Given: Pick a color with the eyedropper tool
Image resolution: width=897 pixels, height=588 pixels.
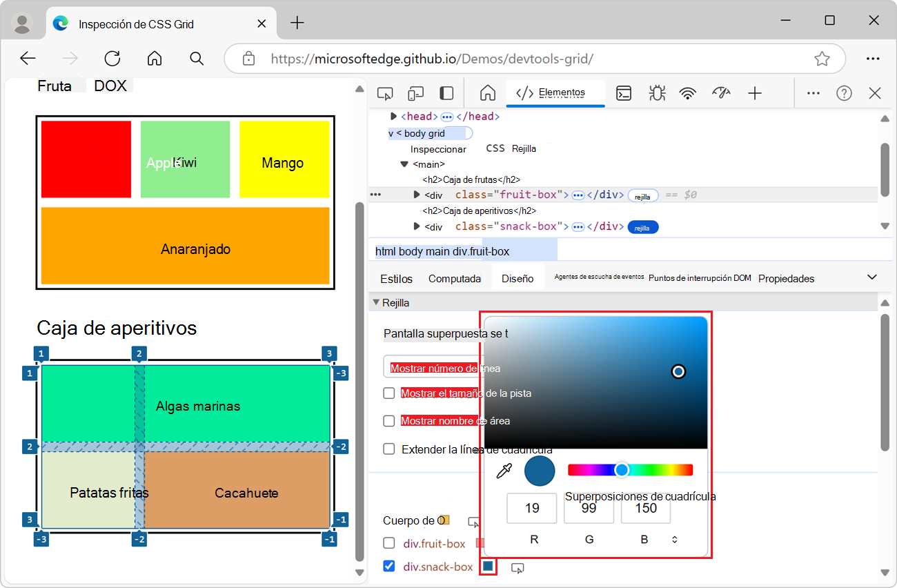Looking at the screenshot, I should click(504, 471).
